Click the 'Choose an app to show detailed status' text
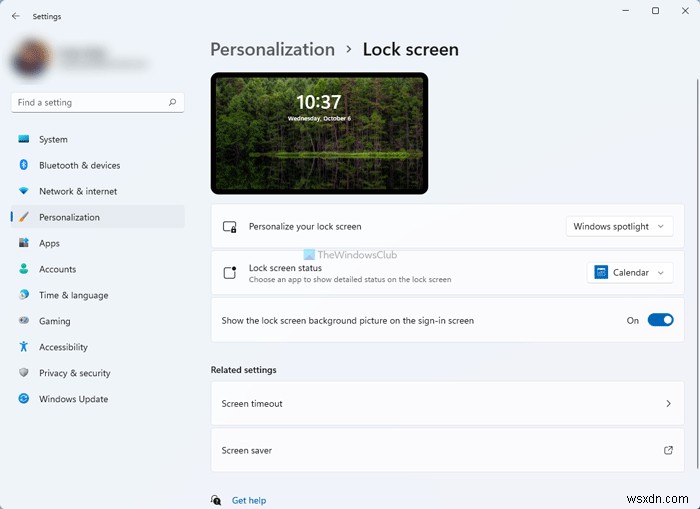 click(350, 280)
